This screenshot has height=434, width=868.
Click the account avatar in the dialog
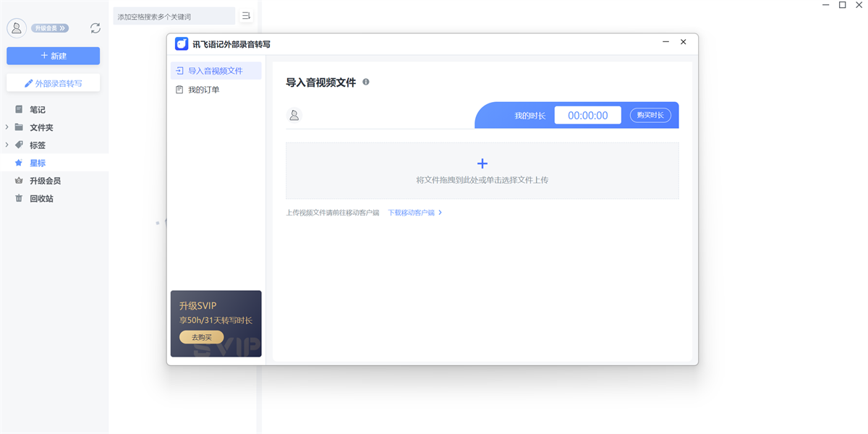click(x=294, y=115)
